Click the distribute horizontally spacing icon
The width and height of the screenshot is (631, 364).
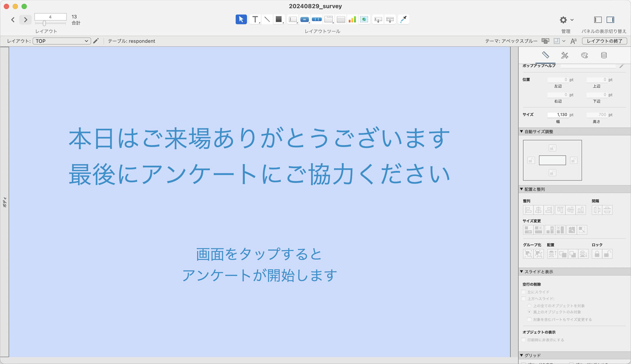click(597, 210)
